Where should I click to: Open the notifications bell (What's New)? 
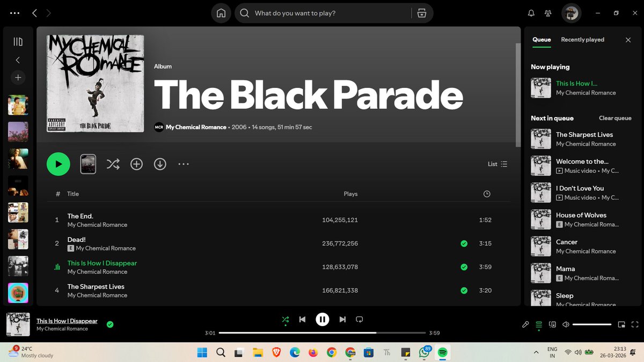(531, 13)
